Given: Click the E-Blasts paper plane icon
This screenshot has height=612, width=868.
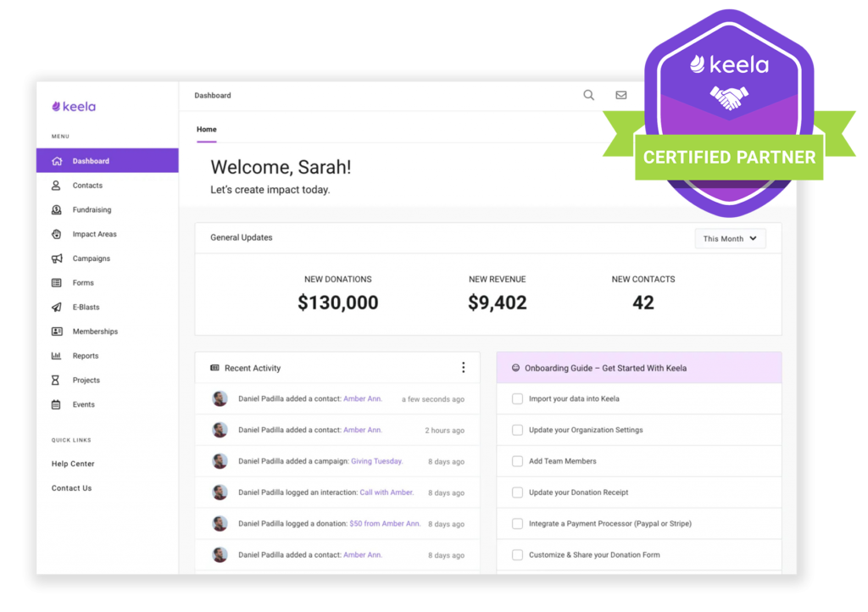Looking at the screenshot, I should click(57, 307).
